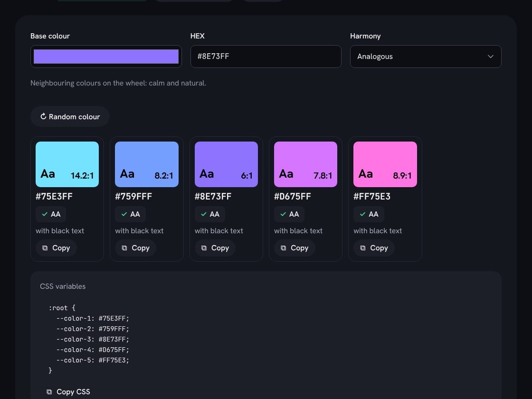Open the Harmony dropdown showing Analogous
Image resolution: width=532 pixels, height=399 pixels.
point(426,57)
